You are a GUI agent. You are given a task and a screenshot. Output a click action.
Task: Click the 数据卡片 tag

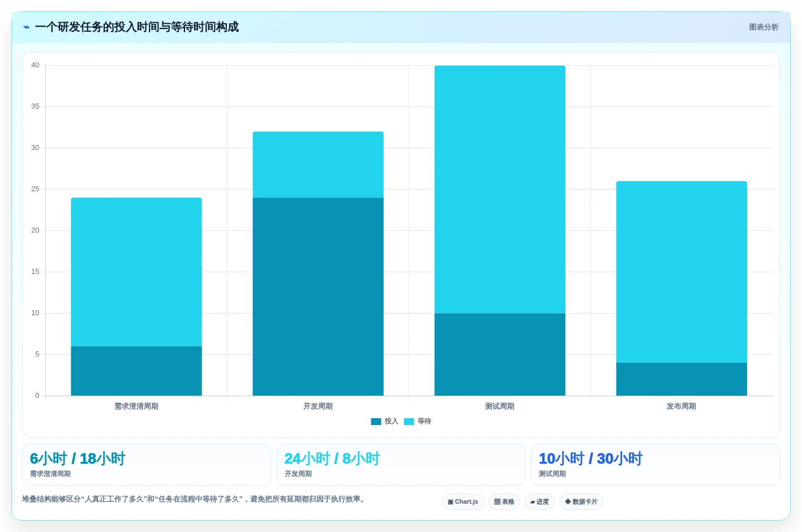click(x=581, y=502)
